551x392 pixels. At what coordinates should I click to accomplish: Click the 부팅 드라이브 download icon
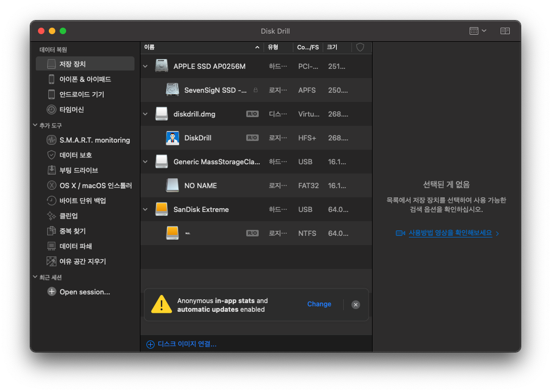52,170
